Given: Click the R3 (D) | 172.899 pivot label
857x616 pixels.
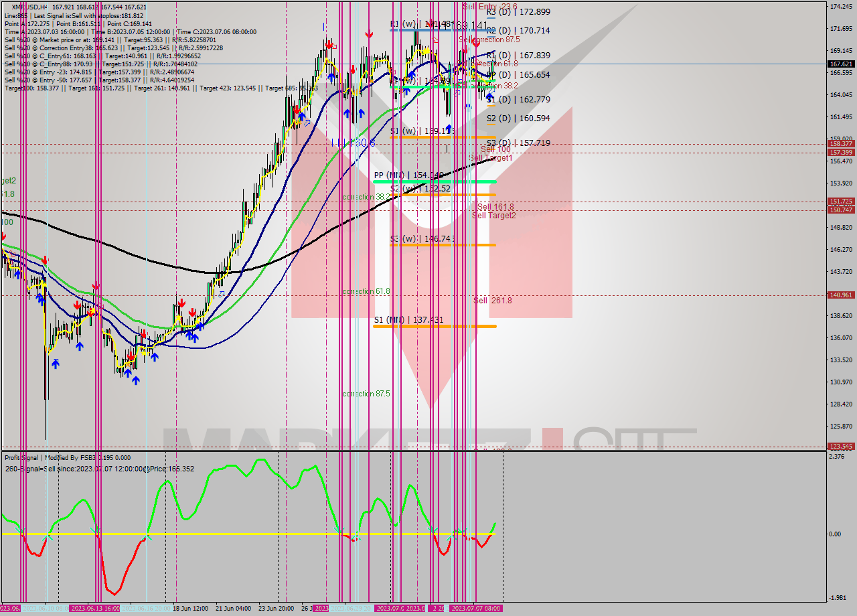Looking at the screenshot, I should [518, 12].
